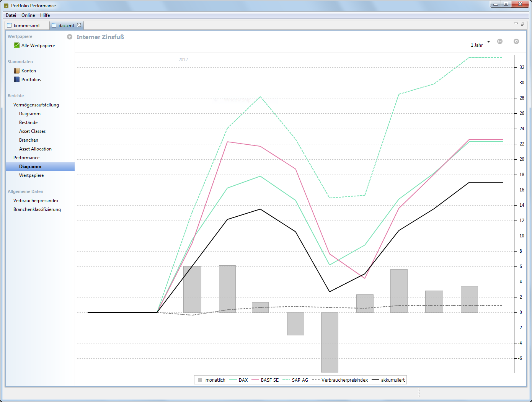Screen dimensions: 532x402
Task: Click the brown book icon for Konten
Action: (16, 71)
